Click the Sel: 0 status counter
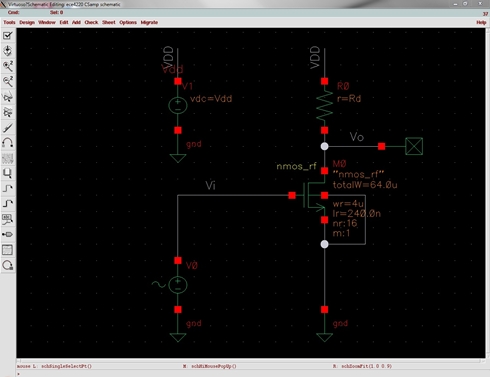Screen dimensions: 490x377 (57, 12)
